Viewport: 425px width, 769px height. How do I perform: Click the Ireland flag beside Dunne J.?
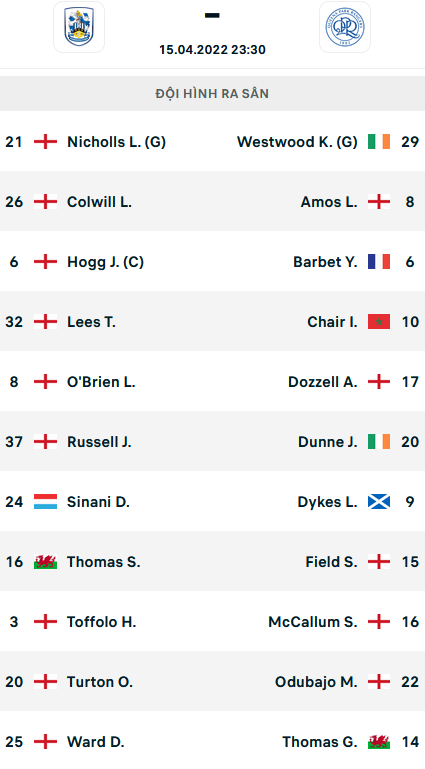coord(379,442)
